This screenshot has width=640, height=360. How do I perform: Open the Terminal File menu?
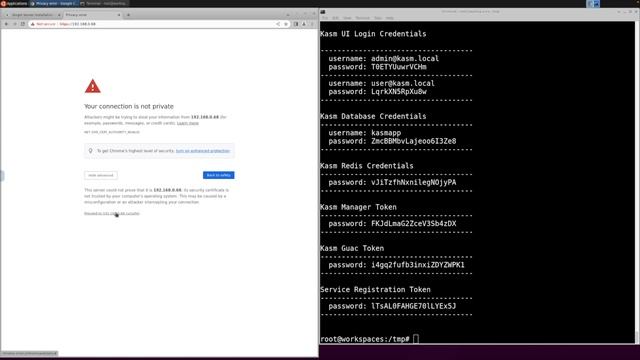pyautogui.click(x=325, y=18)
